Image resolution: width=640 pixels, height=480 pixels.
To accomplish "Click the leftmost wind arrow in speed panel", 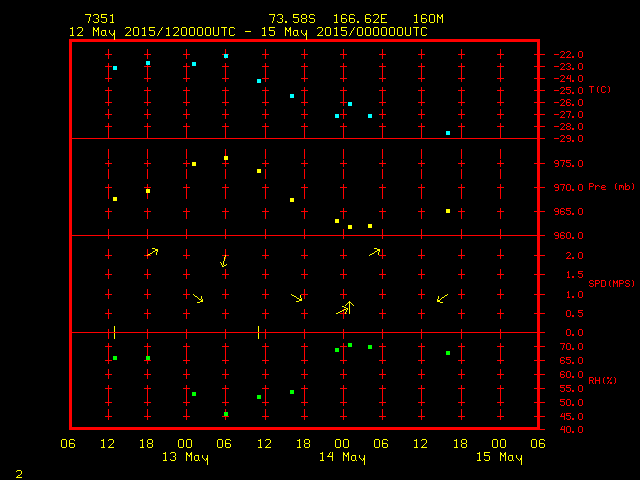I will pyautogui.click(x=152, y=252).
